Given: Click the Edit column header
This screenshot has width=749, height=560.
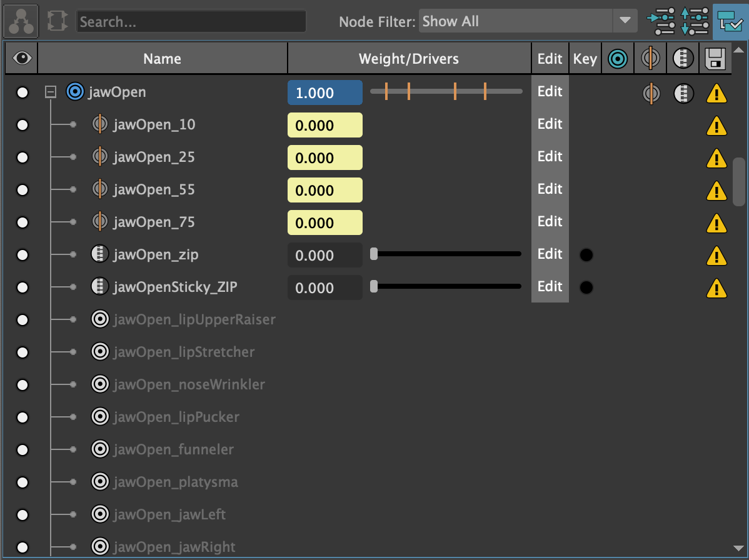Looking at the screenshot, I should click(550, 58).
